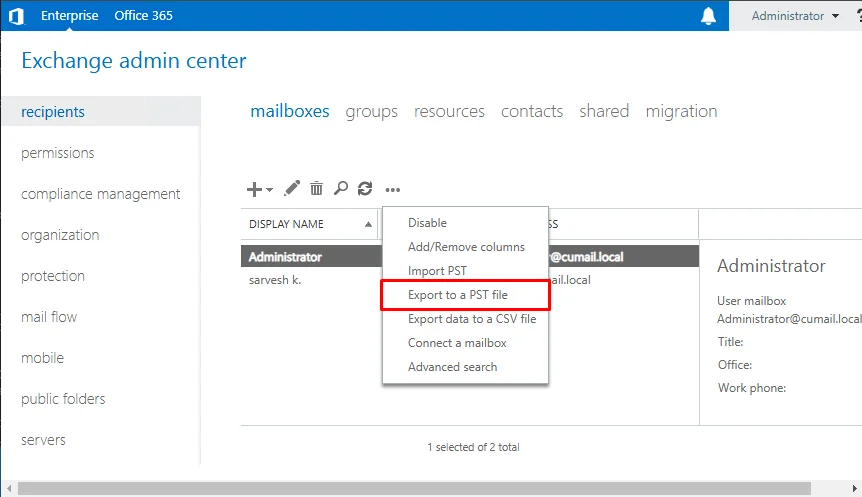Click the refresh icon

tap(365, 189)
